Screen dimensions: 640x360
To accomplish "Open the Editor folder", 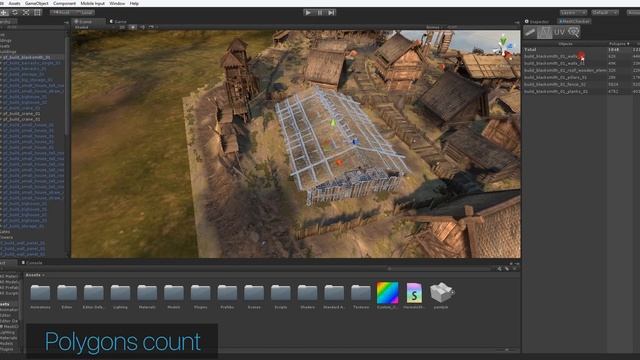I will coord(67,296).
